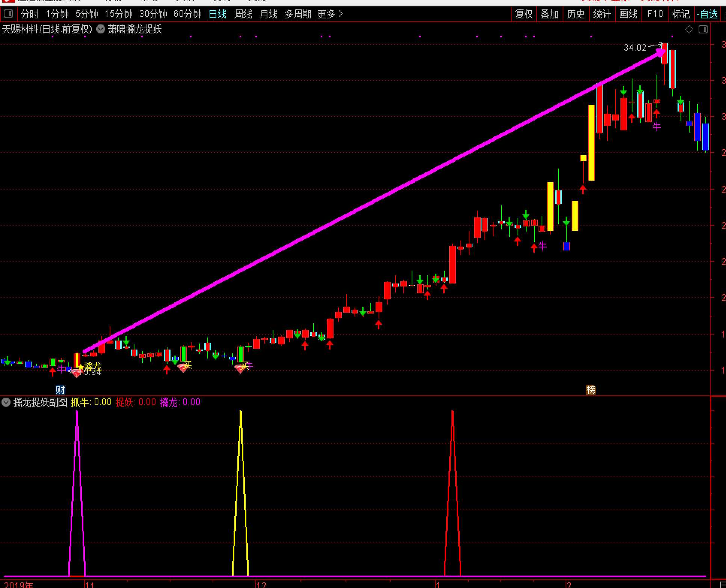
Task: Click the 财 financial marker icon
Action: pos(60,390)
